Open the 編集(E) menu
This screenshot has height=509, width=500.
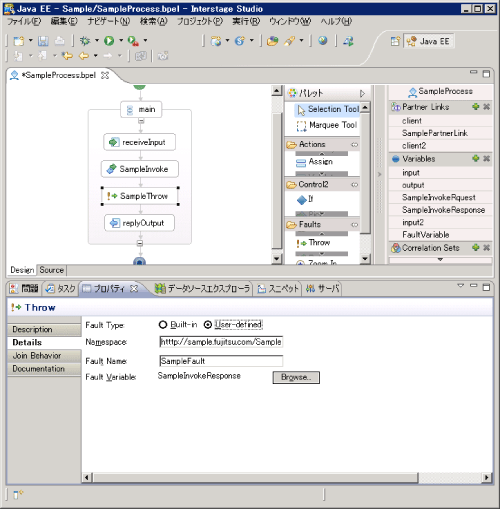[64, 22]
